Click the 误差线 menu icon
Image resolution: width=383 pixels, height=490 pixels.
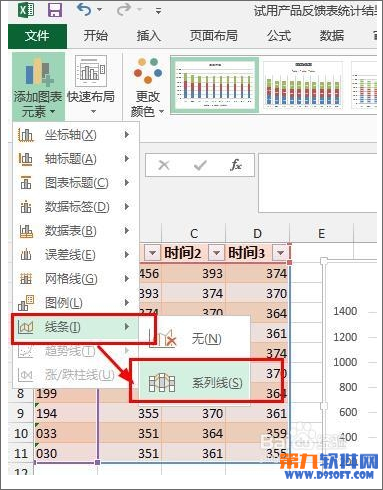tap(26, 255)
